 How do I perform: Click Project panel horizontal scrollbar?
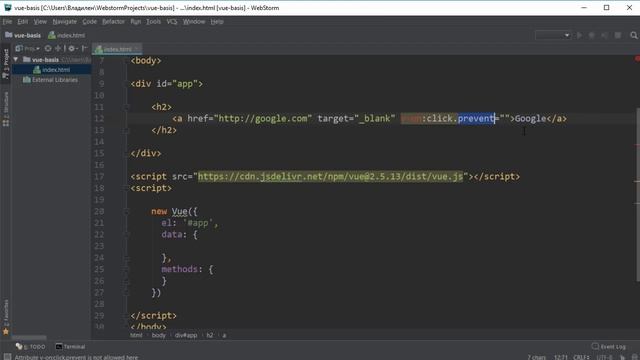click(29, 338)
